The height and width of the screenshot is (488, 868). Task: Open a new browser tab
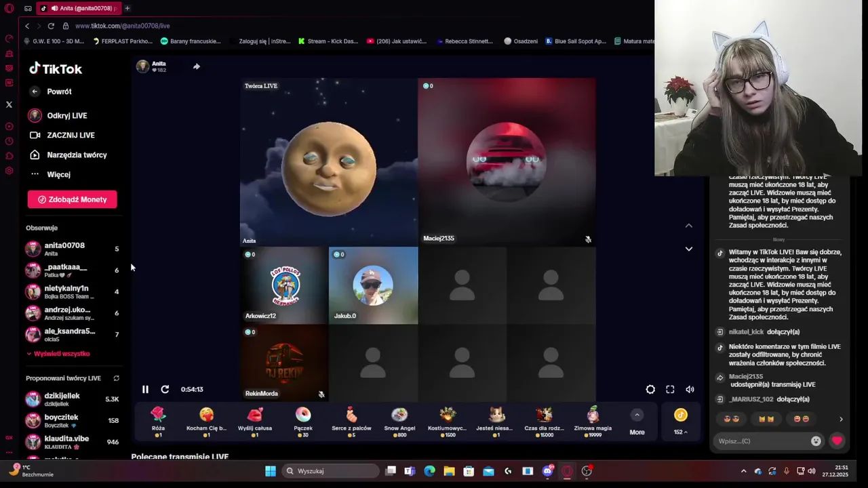click(x=127, y=8)
